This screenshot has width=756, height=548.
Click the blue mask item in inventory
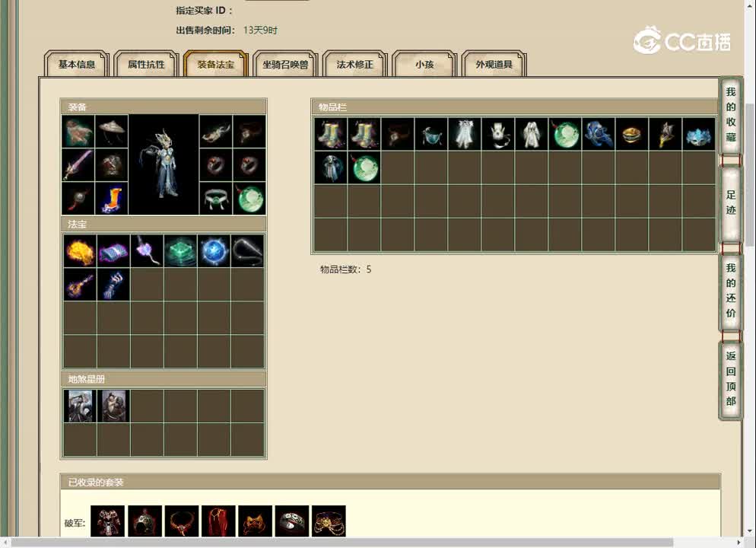699,134
